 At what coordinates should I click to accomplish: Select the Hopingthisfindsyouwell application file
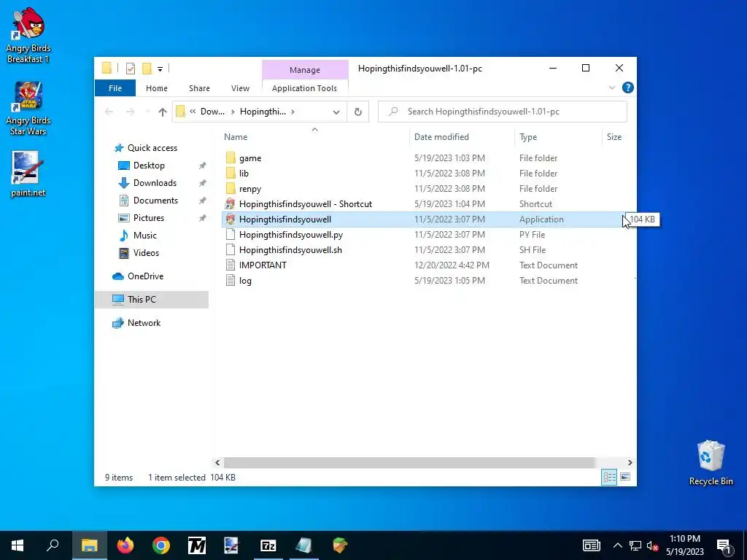click(x=285, y=219)
